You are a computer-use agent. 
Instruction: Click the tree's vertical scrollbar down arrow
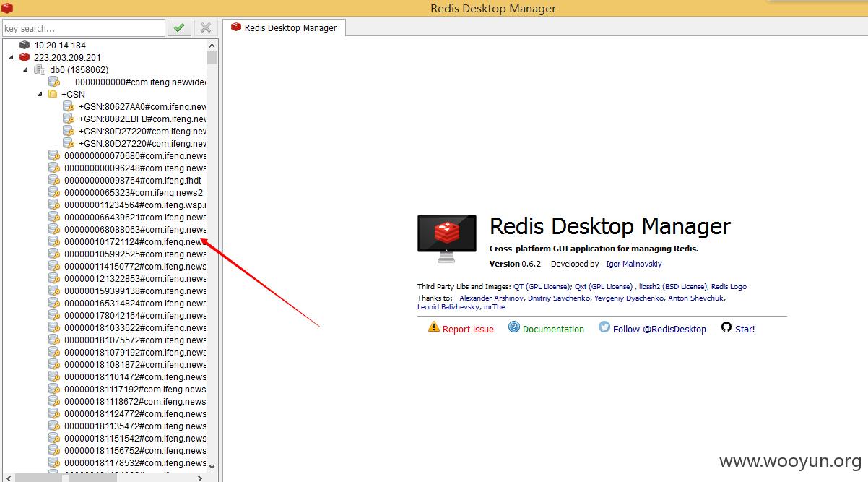click(212, 465)
